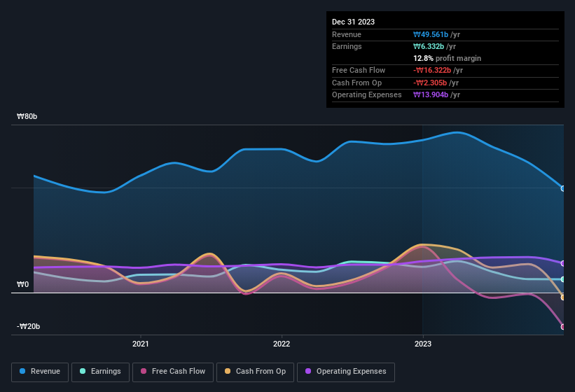This screenshot has height=392, width=575.
Task: Click the Free Cash Flow pink endpoint marker
Action: tap(563, 327)
